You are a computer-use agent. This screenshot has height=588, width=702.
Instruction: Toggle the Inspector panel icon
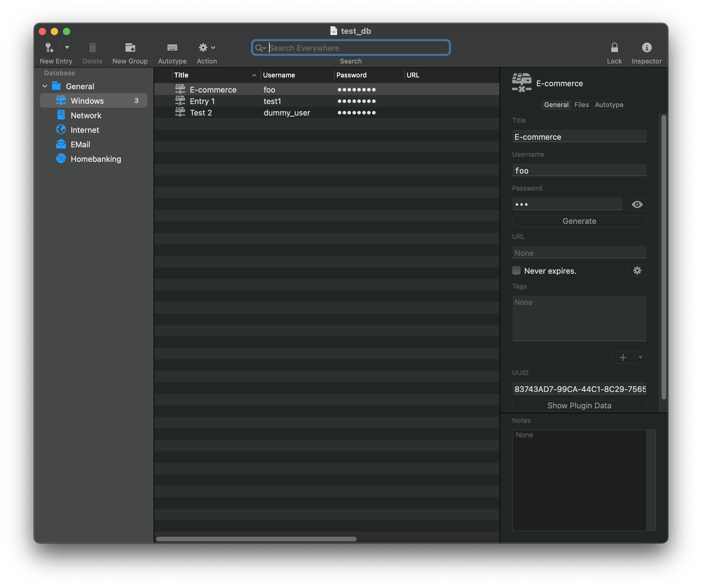646,47
